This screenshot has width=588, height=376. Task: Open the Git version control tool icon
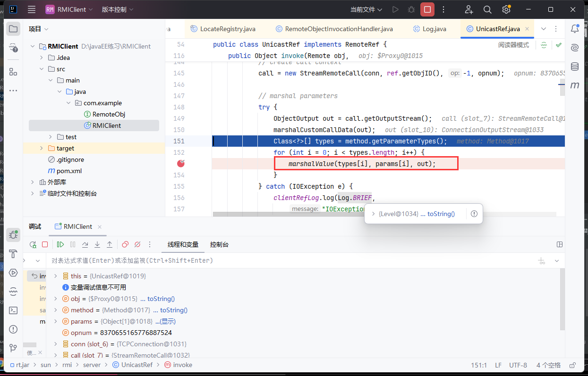13,348
